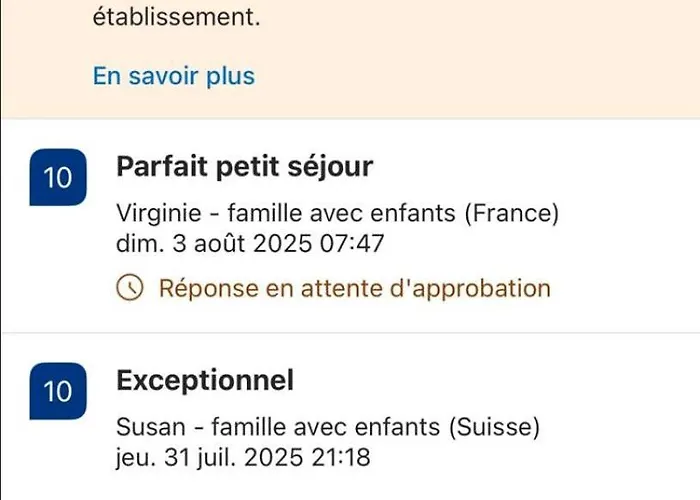Click the clock icon for pending approval
The height and width of the screenshot is (500, 700).
131,289
